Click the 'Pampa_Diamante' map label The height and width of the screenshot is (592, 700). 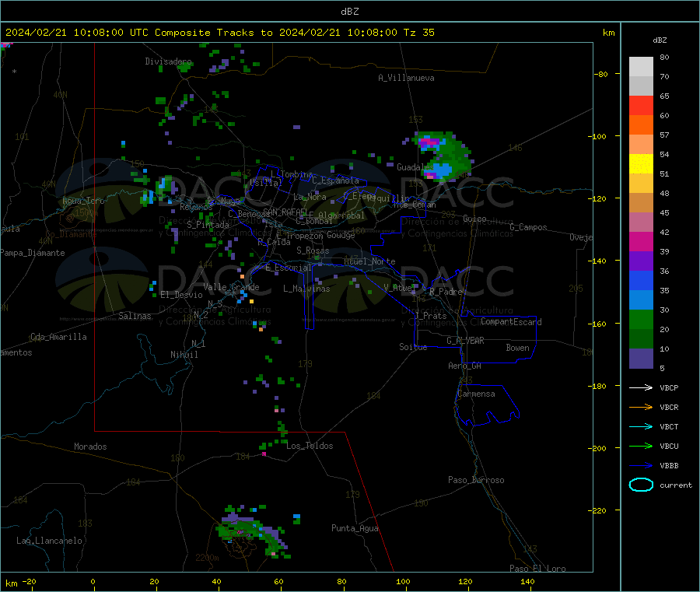tap(32, 253)
